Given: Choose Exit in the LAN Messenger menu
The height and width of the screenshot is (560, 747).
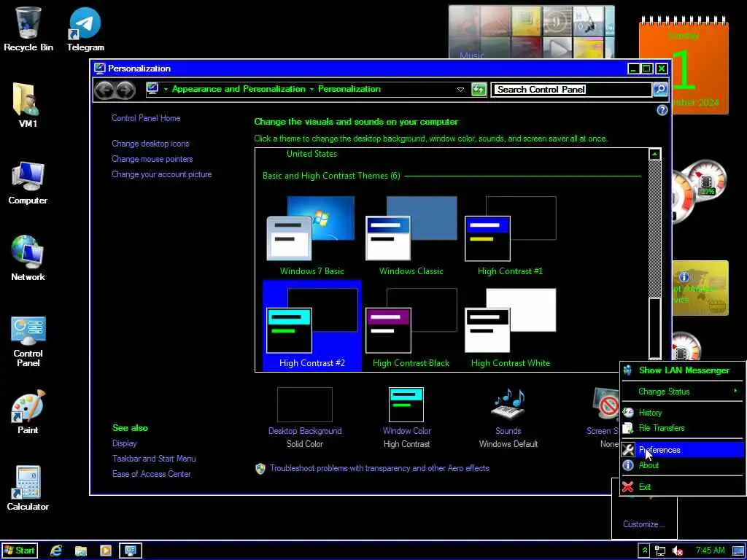Looking at the screenshot, I should [682, 486].
